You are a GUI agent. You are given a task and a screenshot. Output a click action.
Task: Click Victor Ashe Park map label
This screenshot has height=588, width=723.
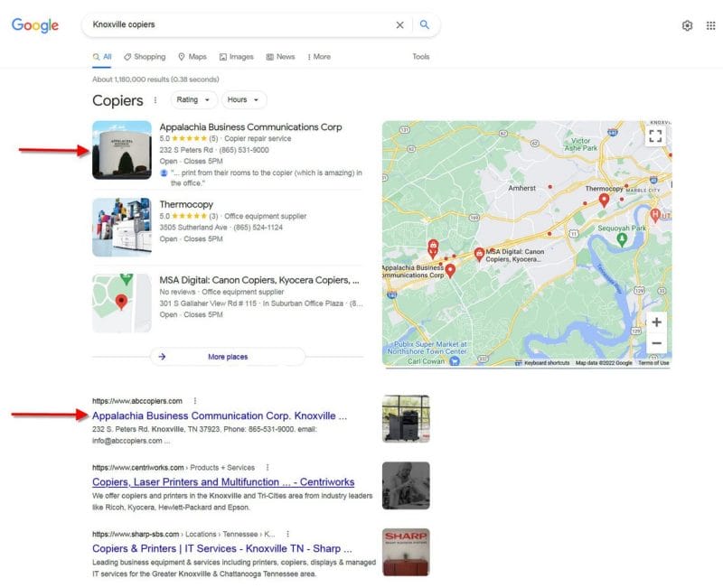580,145
